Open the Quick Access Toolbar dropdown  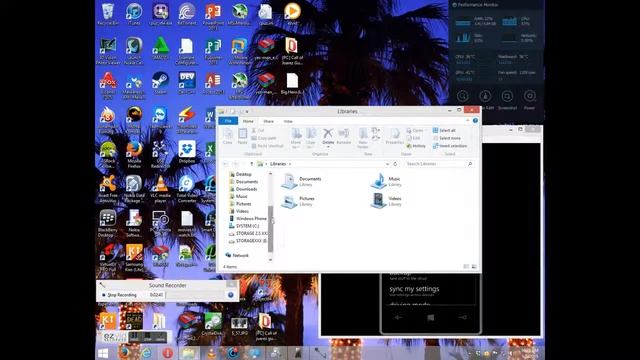247,111
